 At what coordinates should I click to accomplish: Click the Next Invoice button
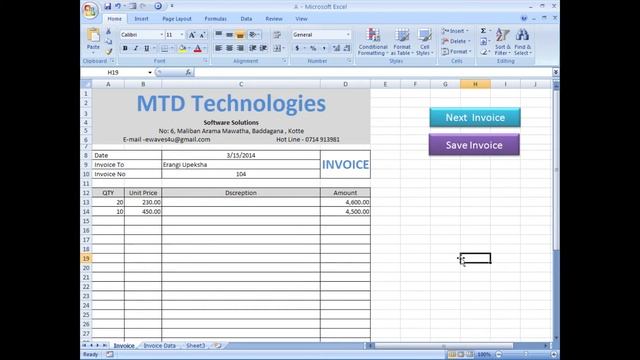475,118
